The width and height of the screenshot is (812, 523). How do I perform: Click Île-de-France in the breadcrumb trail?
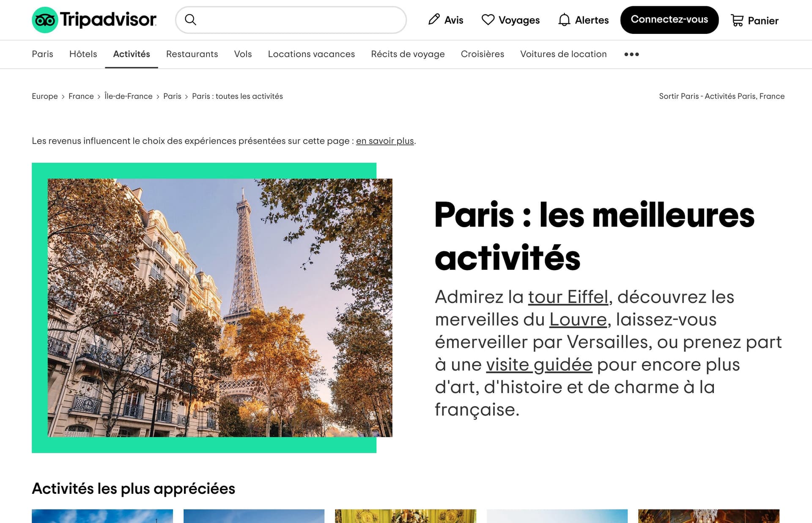(x=128, y=96)
